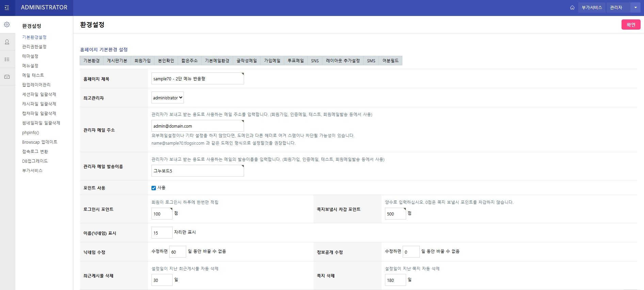
Task: Click the 로그인시 포인트 value field
Action: tap(162, 214)
